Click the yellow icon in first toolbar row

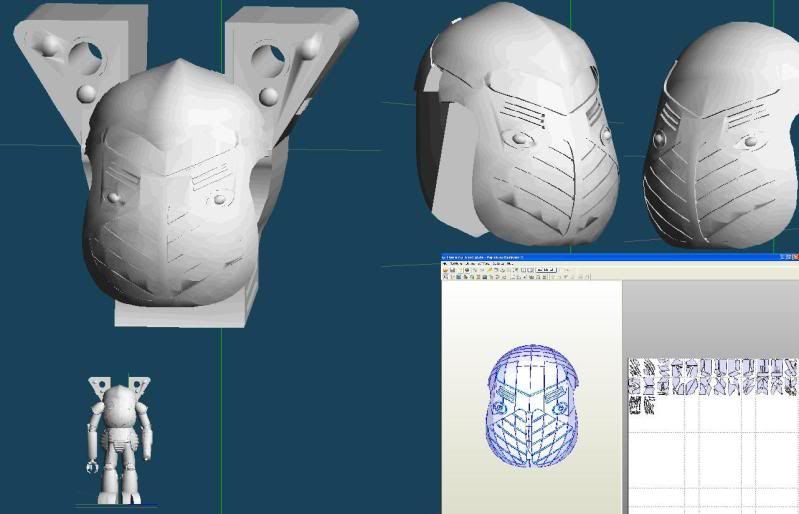tap(490, 270)
